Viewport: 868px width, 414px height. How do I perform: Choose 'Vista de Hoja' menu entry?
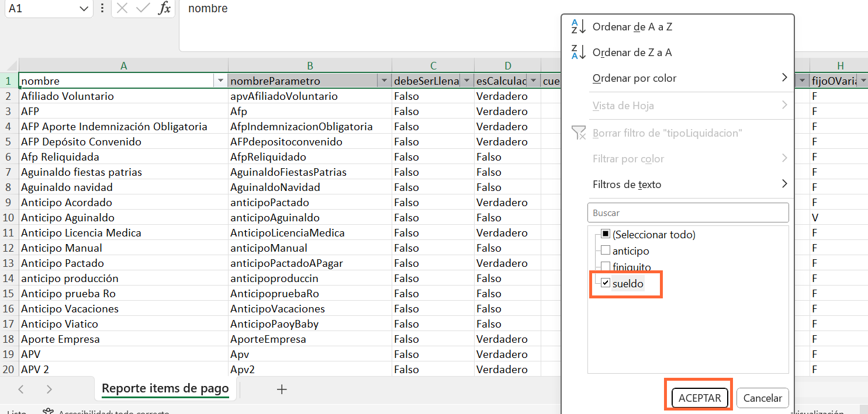690,106
